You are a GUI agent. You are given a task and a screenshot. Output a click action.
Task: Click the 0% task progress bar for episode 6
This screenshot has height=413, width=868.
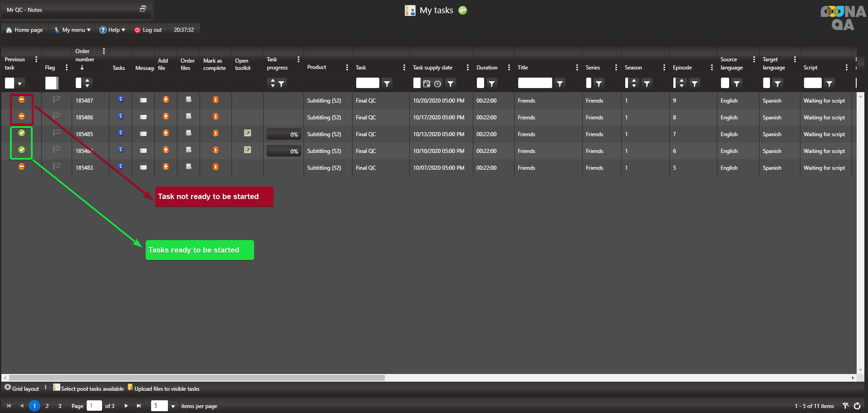click(x=284, y=151)
